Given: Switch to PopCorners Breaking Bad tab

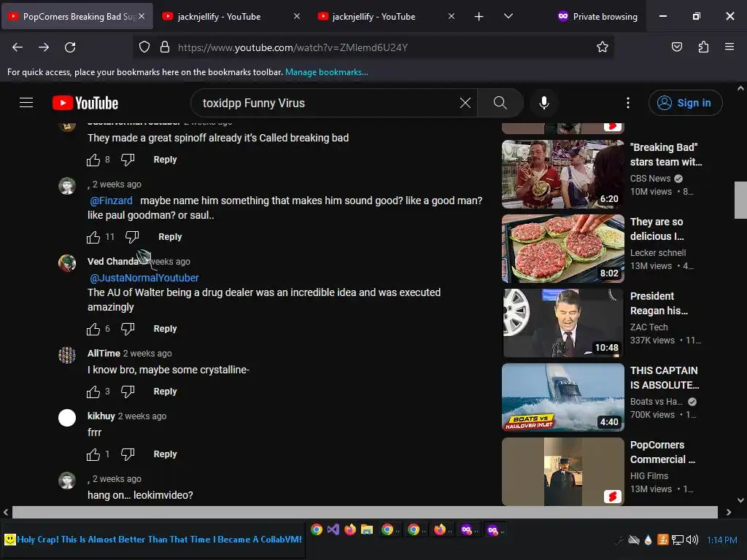Looking at the screenshot, I should click(76, 16).
